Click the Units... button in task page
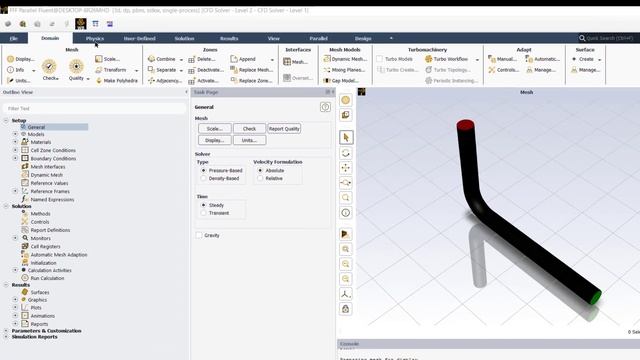640x360 pixels. (249, 140)
